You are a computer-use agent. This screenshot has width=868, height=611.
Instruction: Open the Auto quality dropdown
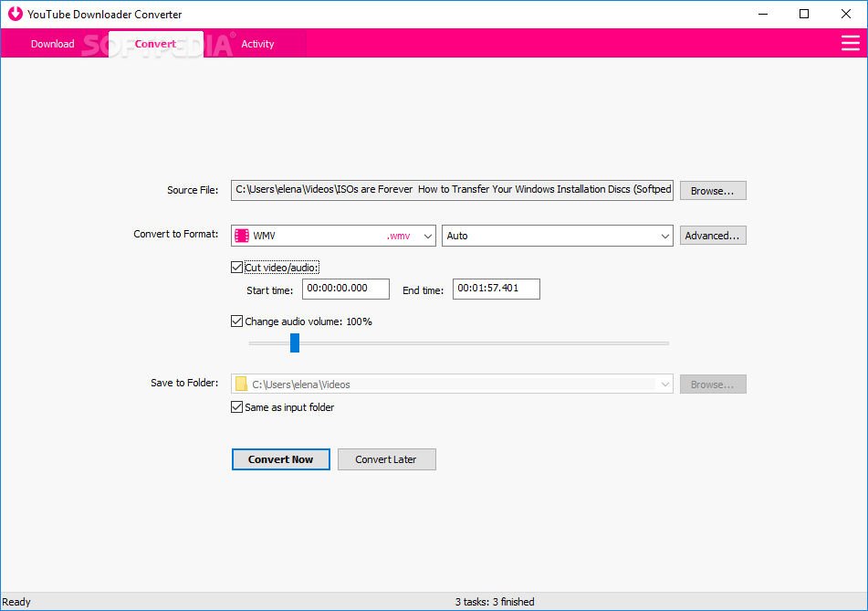coord(664,236)
